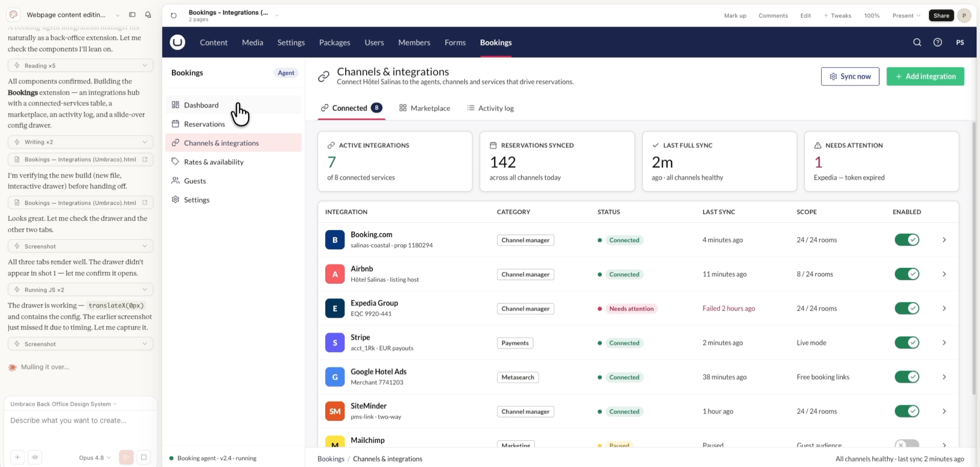Open the Bookings - Integrations page dropdown chevron
The width and height of the screenshot is (980, 467).
pos(277,15)
